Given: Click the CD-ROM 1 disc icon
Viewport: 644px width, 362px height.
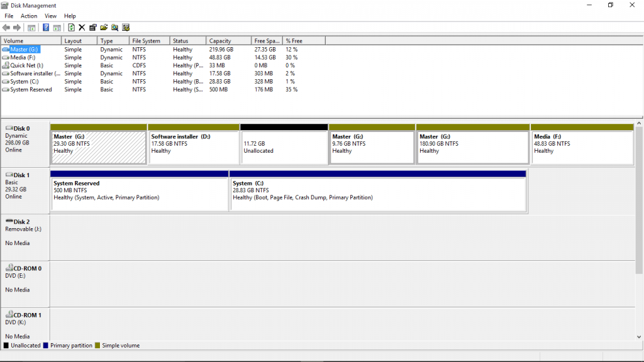Looking at the screenshot, I should (9, 314).
